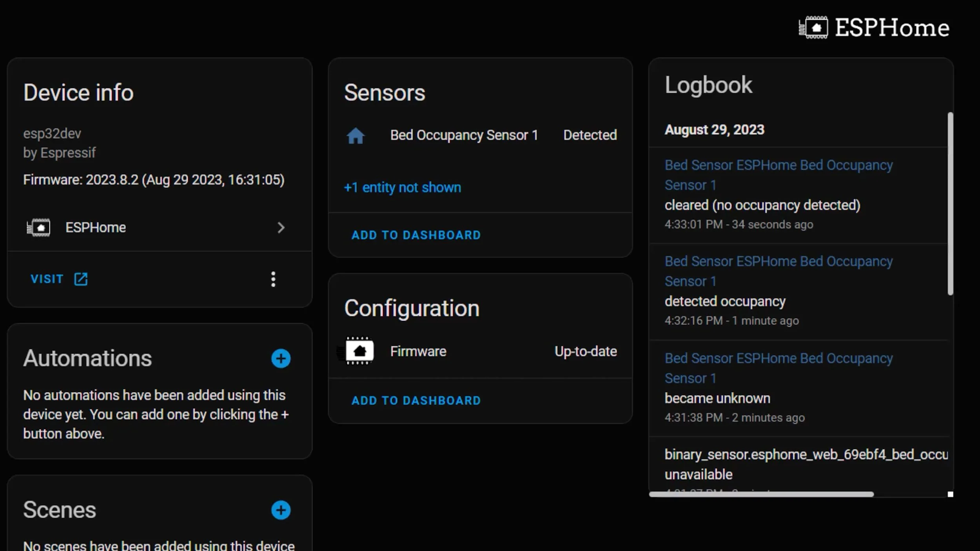Click the Logbook vertical scrollbar
The image size is (980, 551).
coord(950,204)
